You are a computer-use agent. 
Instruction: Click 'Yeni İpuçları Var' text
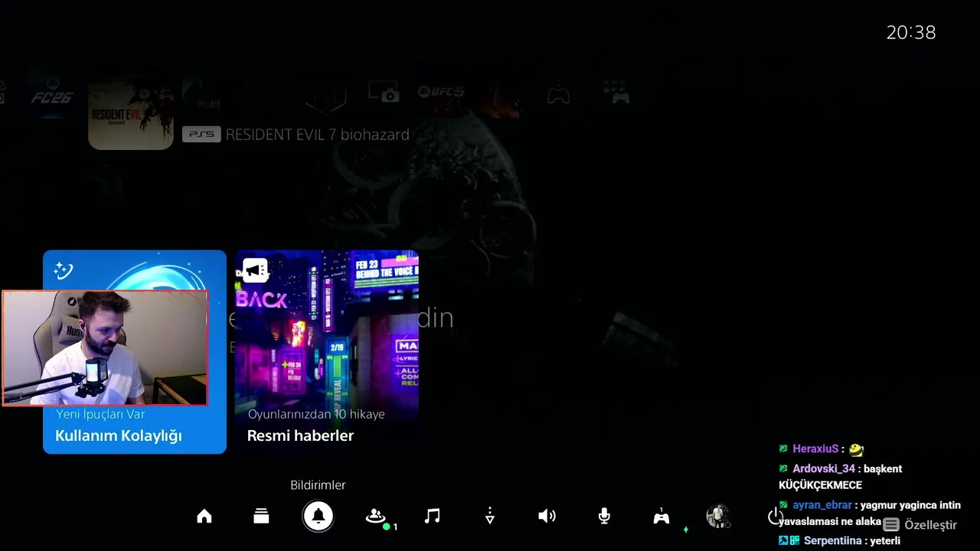(x=100, y=414)
